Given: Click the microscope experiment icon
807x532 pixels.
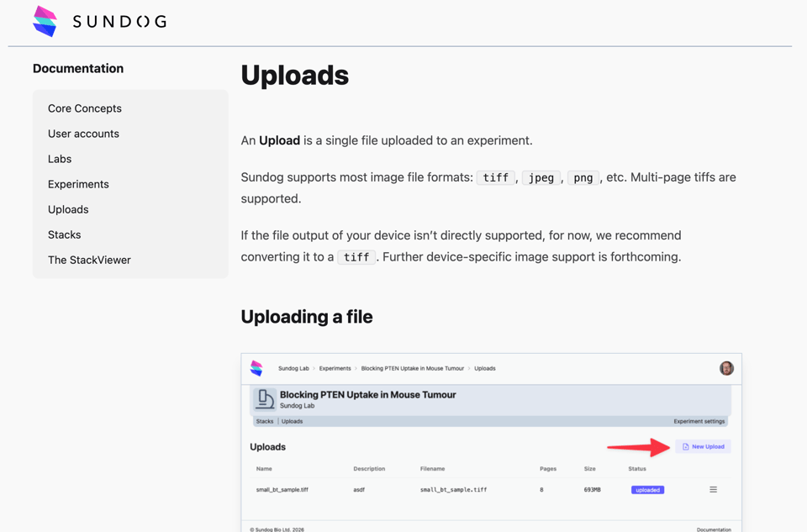Looking at the screenshot, I should [263, 398].
